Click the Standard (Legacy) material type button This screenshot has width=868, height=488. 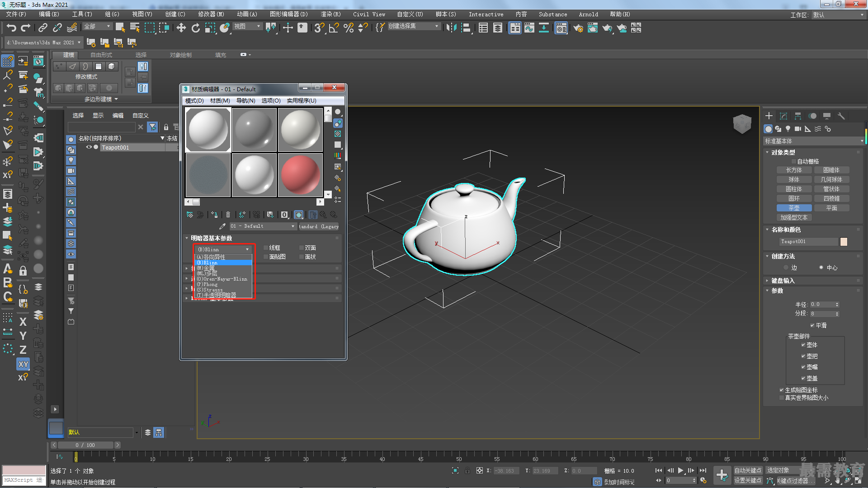coord(319,226)
